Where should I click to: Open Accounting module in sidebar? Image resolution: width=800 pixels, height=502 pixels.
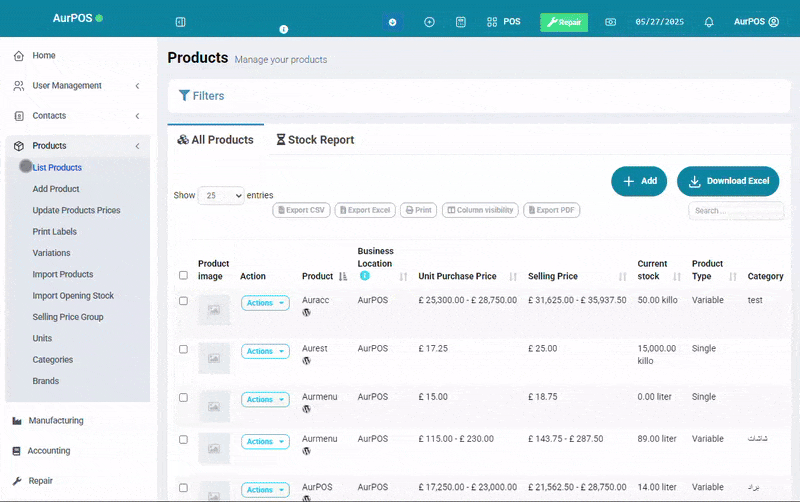[42, 451]
